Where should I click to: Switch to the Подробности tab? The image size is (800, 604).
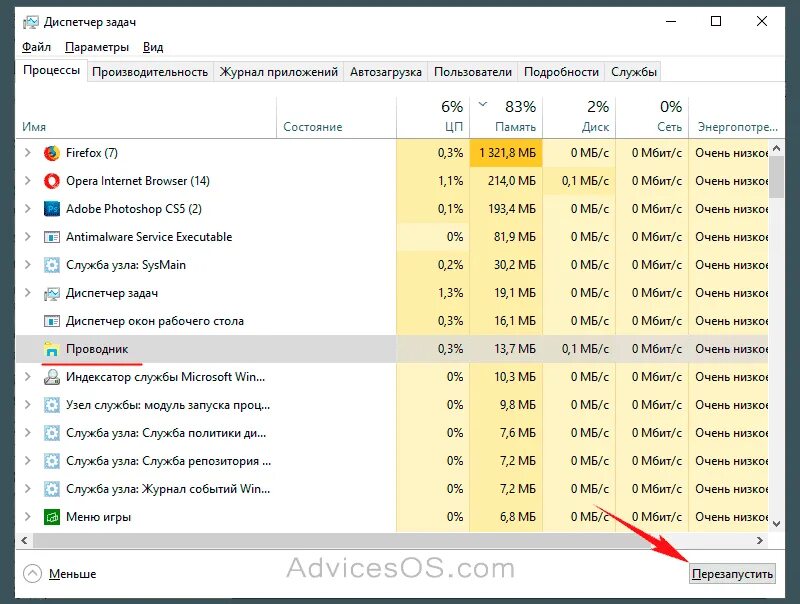click(561, 72)
